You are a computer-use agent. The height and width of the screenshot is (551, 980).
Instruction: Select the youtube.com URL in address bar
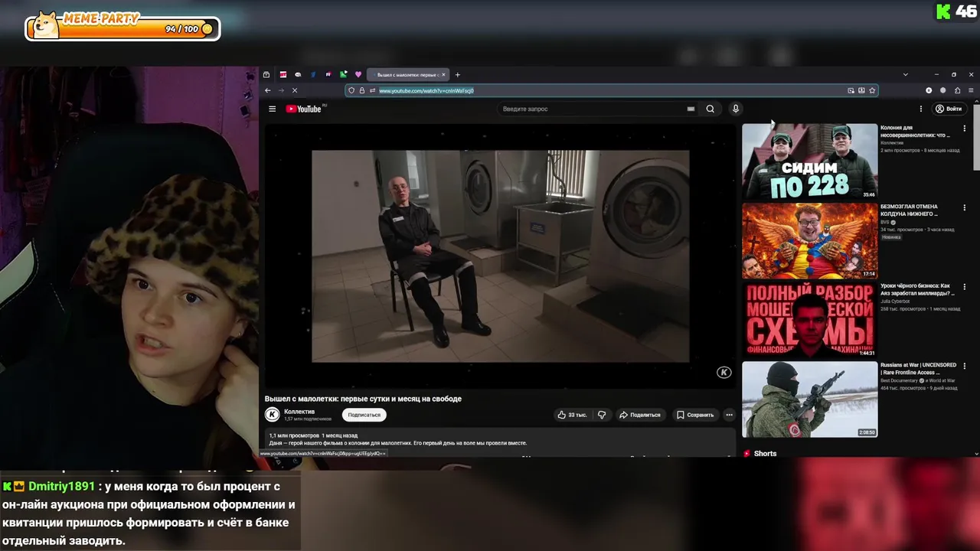[x=426, y=90]
